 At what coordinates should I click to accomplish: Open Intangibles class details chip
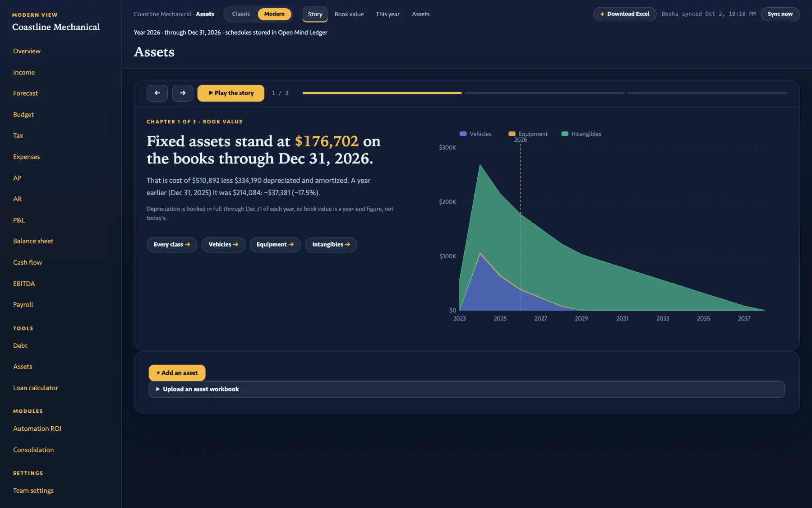[x=331, y=245]
